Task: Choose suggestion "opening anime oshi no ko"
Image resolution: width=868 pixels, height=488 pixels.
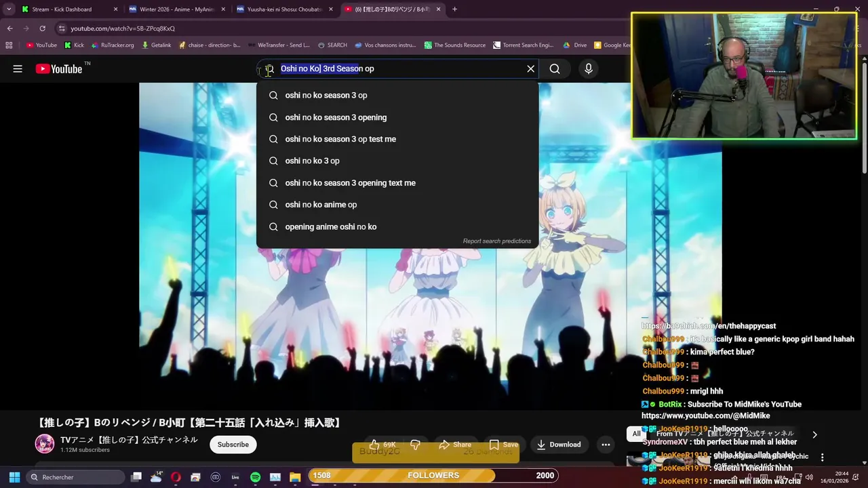Action: (397, 227)
